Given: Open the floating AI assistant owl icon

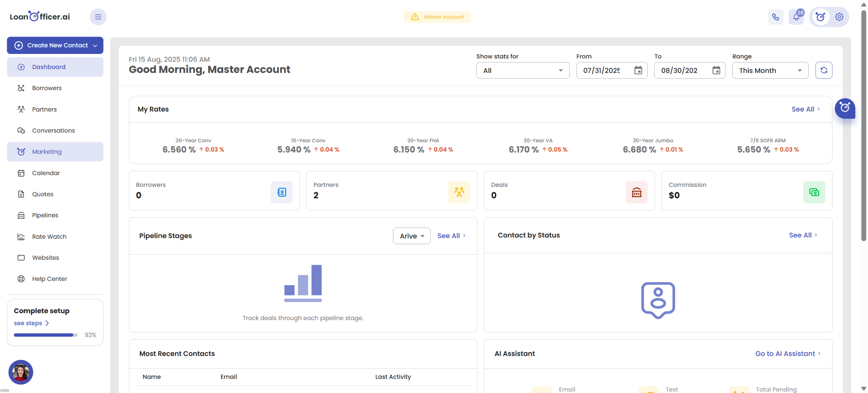Looking at the screenshot, I should (845, 108).
